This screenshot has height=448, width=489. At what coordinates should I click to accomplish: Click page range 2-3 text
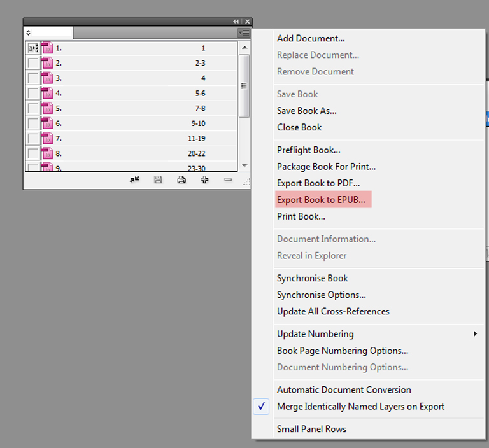point(200,63)
